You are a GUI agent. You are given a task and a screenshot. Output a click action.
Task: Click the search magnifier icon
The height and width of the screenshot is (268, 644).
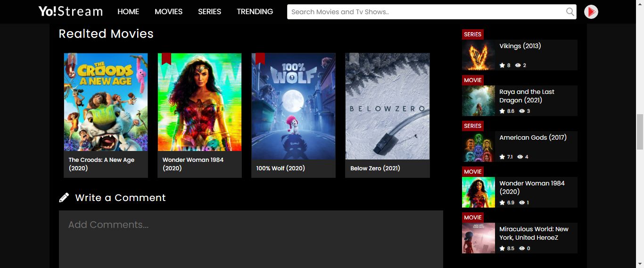coord(570,12)
